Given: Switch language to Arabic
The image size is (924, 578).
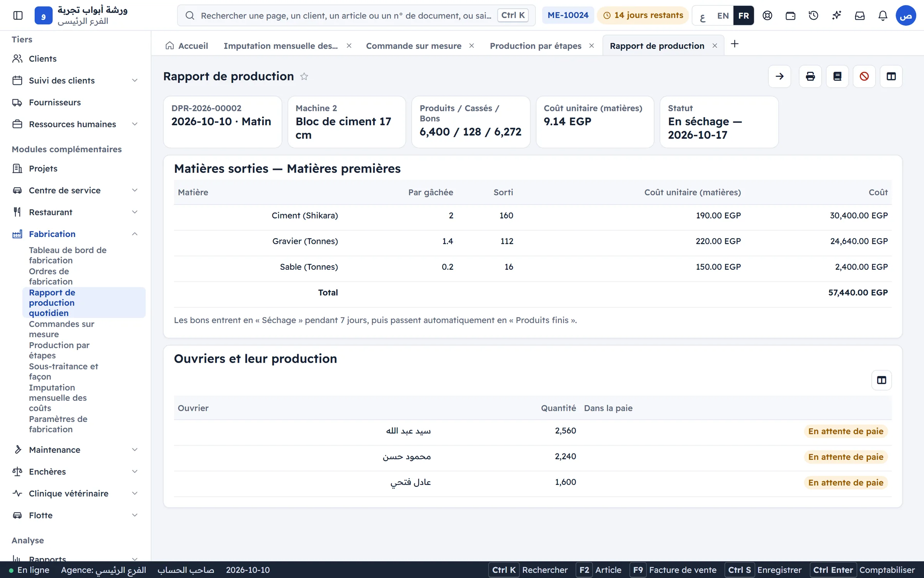Looking at the screenshot, I should [x=703, y=16].
